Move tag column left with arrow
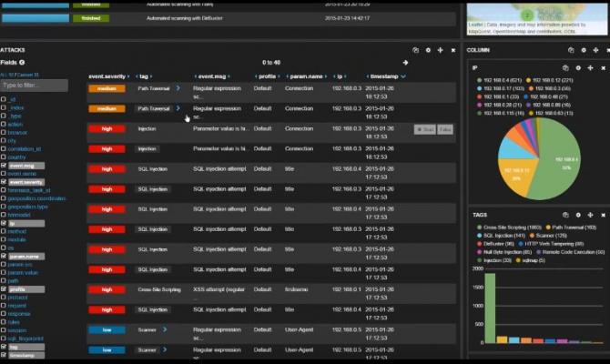Viewport: 610px width, 364px height. click(137, 76)
